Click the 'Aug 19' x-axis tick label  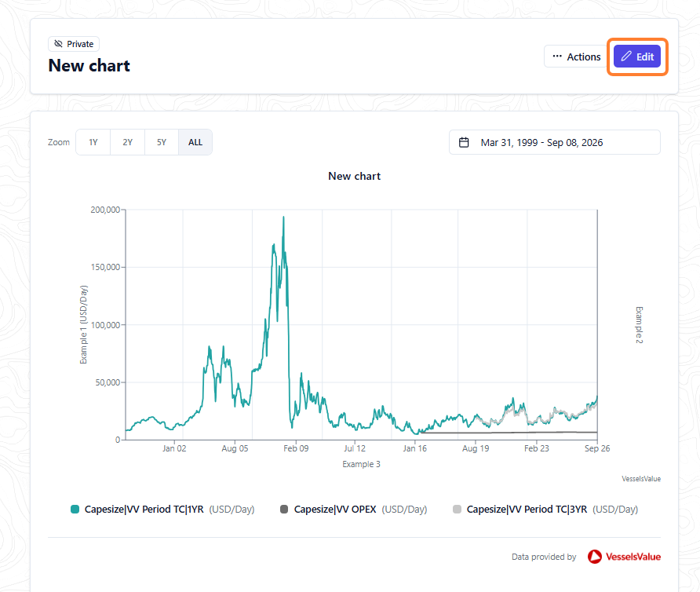click(x=476, y=448)
